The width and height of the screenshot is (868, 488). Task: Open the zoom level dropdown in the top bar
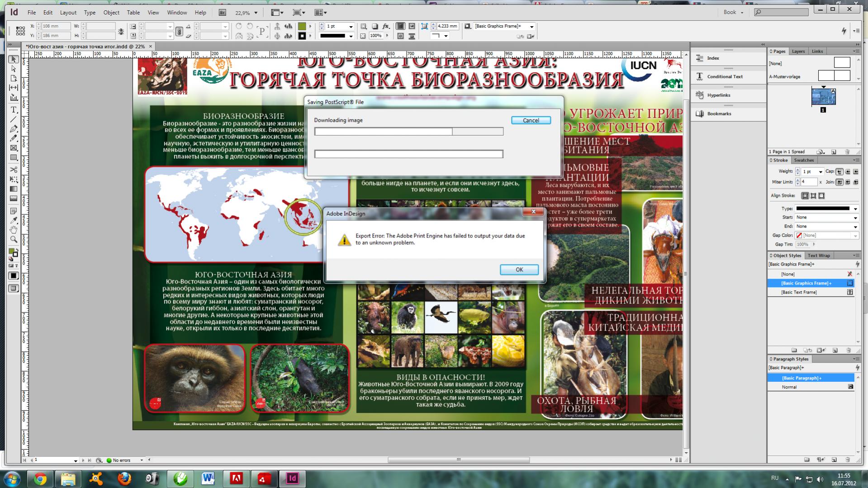point(256,13)
